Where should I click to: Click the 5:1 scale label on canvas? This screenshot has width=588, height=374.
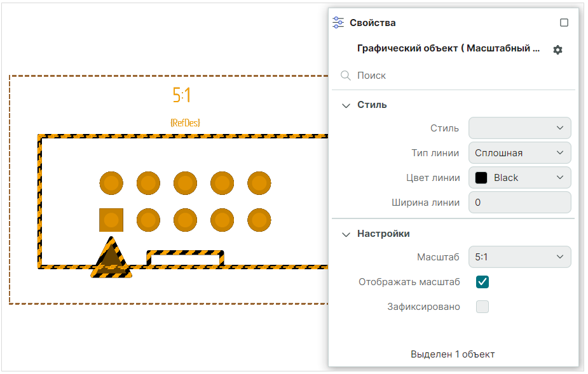[182, 95]
